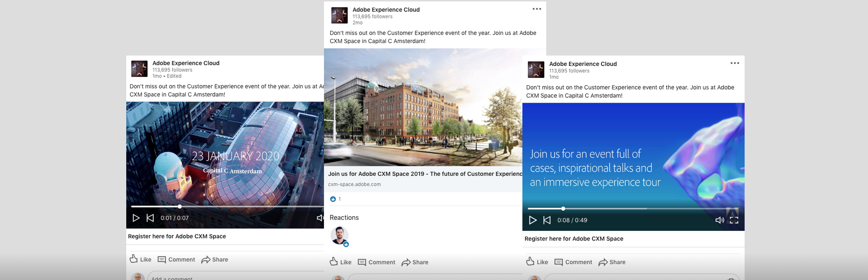Screen dimensions: 868x280
Task: Mute the 23 January 2020 video
Action: point(320,218)
